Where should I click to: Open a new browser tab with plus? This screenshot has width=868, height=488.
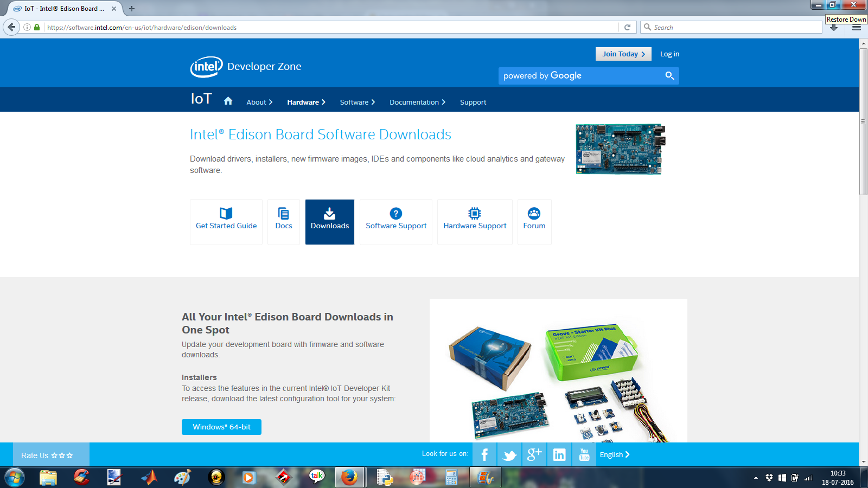pos(131,9)
